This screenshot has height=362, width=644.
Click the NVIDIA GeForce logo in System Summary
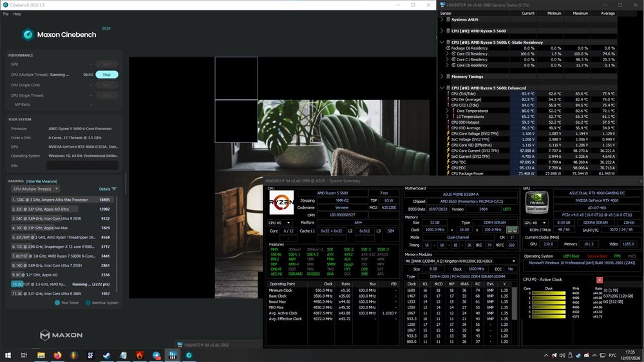pyautogui.click(x=536, y=202)
